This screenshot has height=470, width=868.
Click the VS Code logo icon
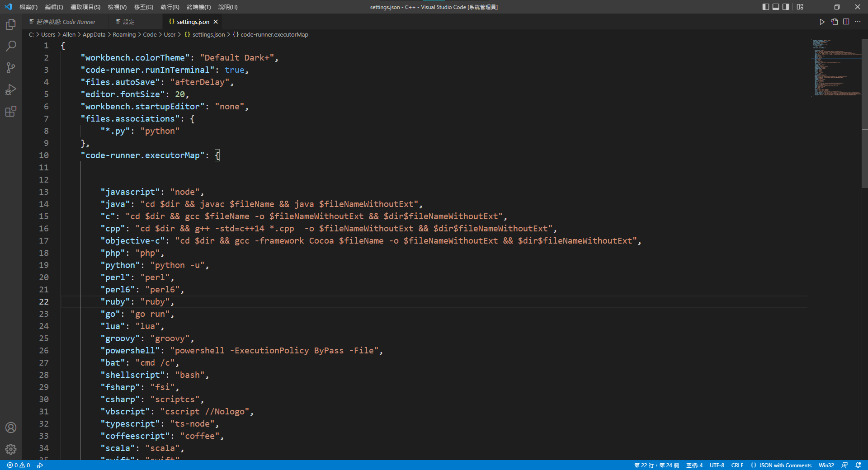8,7
